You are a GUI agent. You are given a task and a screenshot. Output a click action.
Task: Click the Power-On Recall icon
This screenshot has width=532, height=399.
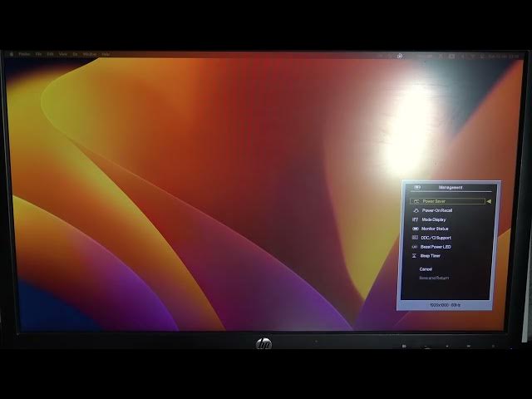416,210
